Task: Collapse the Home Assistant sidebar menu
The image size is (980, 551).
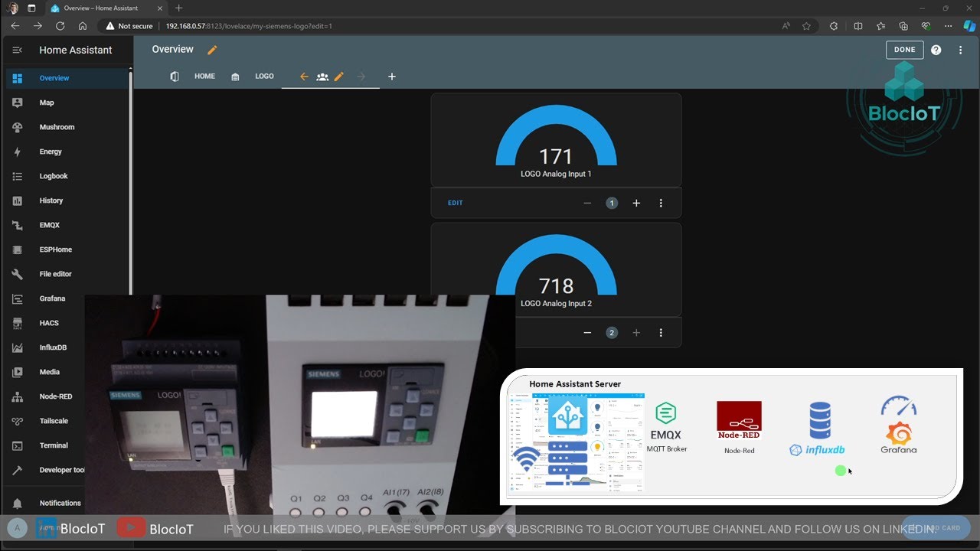Action: point(17,50)
